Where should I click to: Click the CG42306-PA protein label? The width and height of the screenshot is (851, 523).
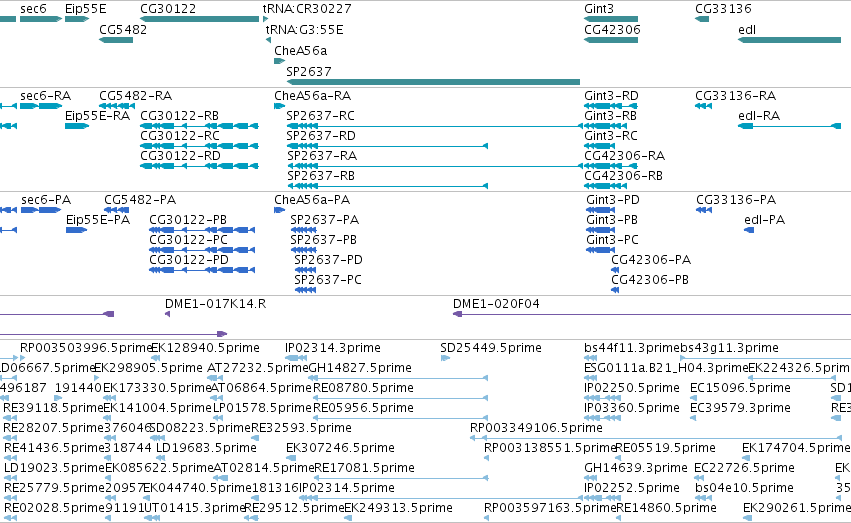pos(651,260)
